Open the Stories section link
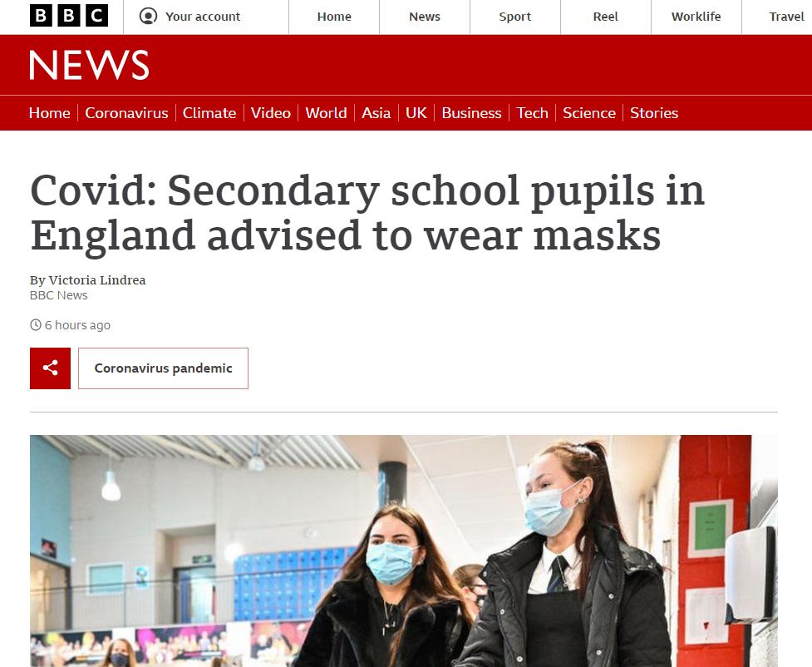Screen dimensions: 812x667 (x=653, y=113)
